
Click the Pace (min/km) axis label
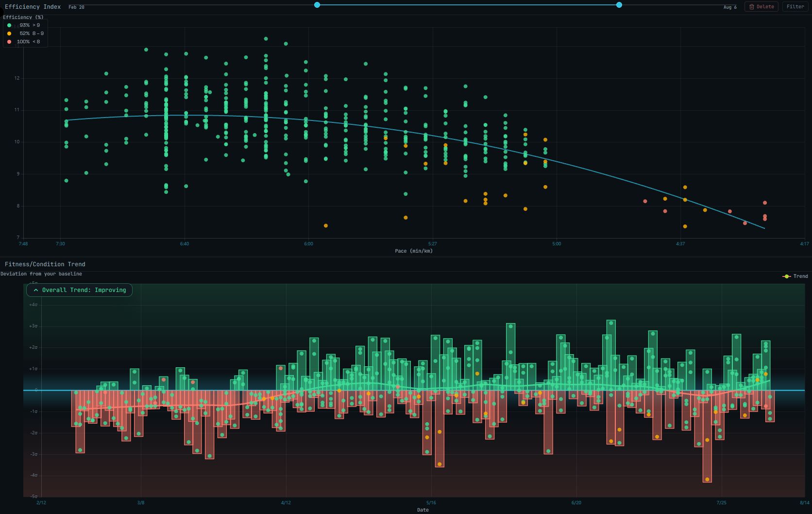click(x=414, y=251)
